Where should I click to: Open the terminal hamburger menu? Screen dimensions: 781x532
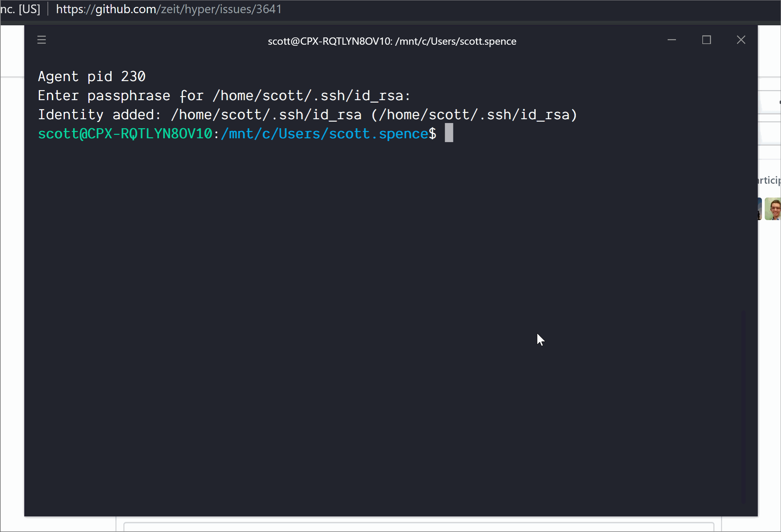[x=41, y=40]
